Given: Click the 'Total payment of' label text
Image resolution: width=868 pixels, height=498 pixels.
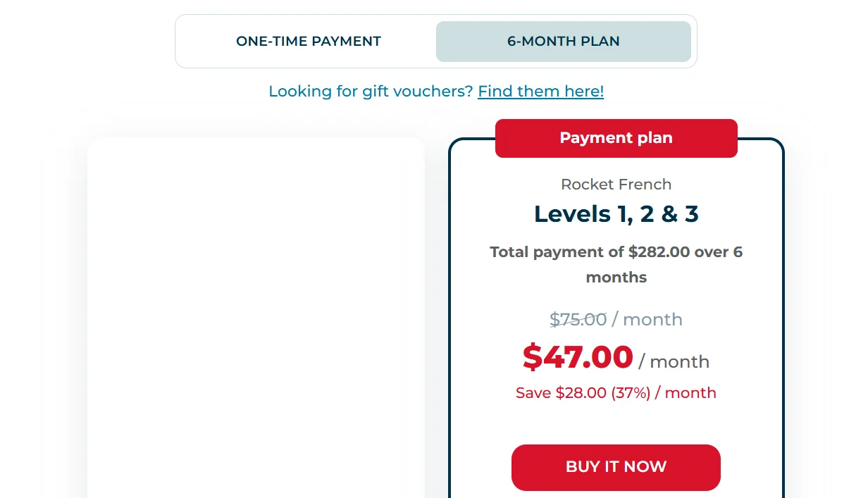Looking at the screenshot, I should (557, 252).
